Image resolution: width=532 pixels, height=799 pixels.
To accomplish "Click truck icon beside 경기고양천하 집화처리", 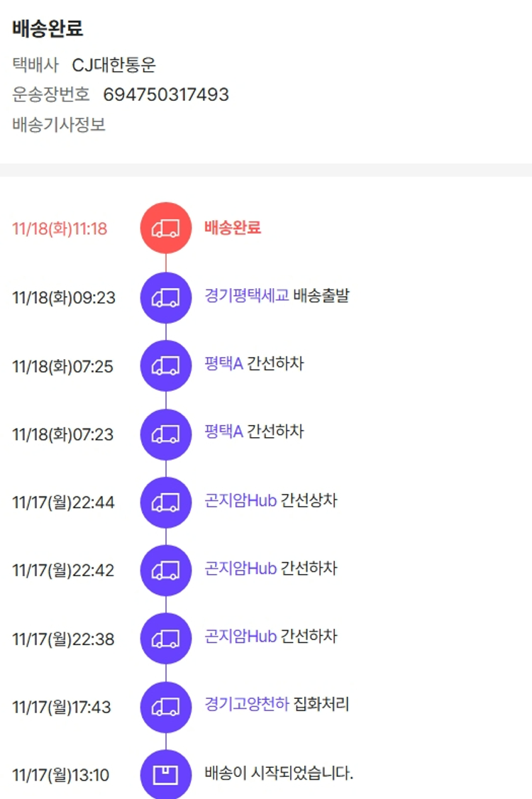I will click(x=166, y=707).
